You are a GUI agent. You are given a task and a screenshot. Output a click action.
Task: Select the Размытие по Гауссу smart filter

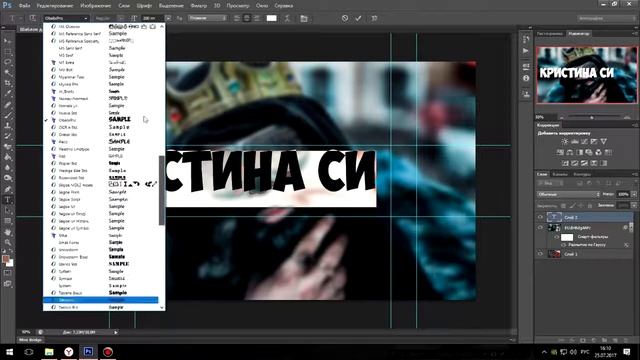(x=587, y=245)
